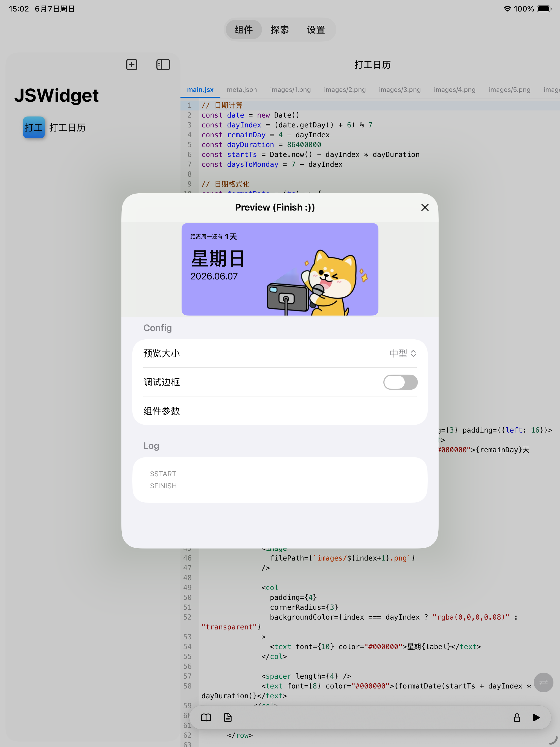Click the JSWidget title
Viewport: 560px width, 747px height.
click(x=56, y=95)
